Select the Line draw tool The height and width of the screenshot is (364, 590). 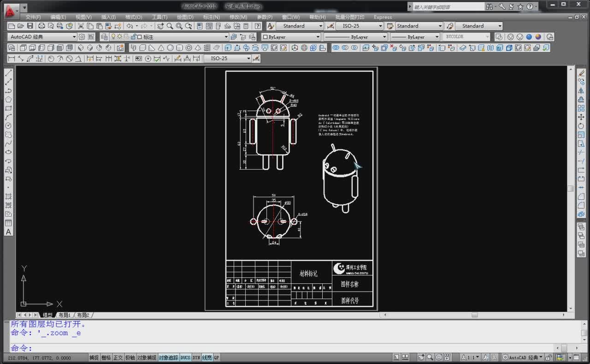coord(8,73)
